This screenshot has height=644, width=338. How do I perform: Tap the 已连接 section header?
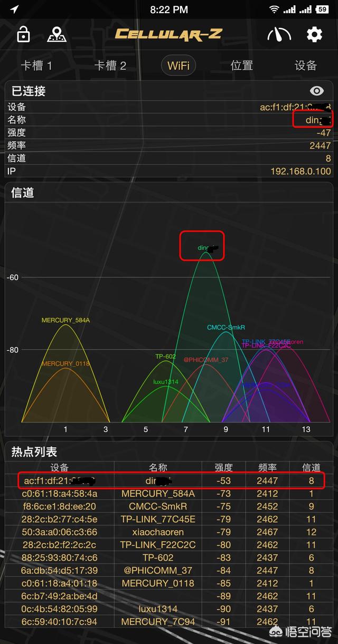[29, 91]
